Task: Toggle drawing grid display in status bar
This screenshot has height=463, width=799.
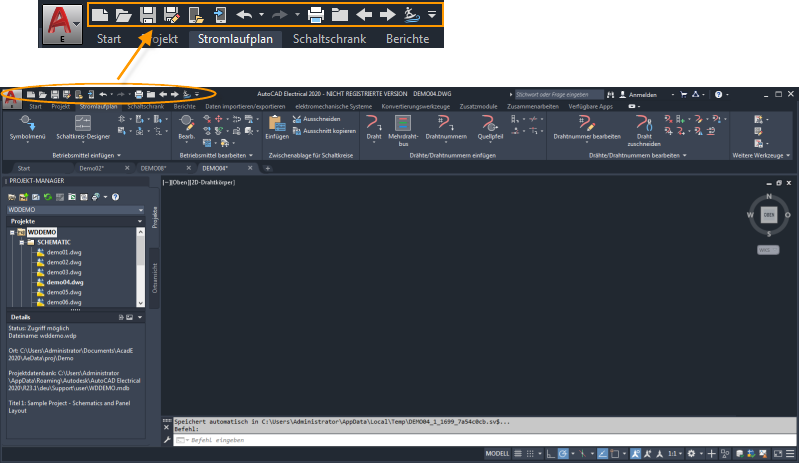Action: pyautogui.click(x=518, y=453)
